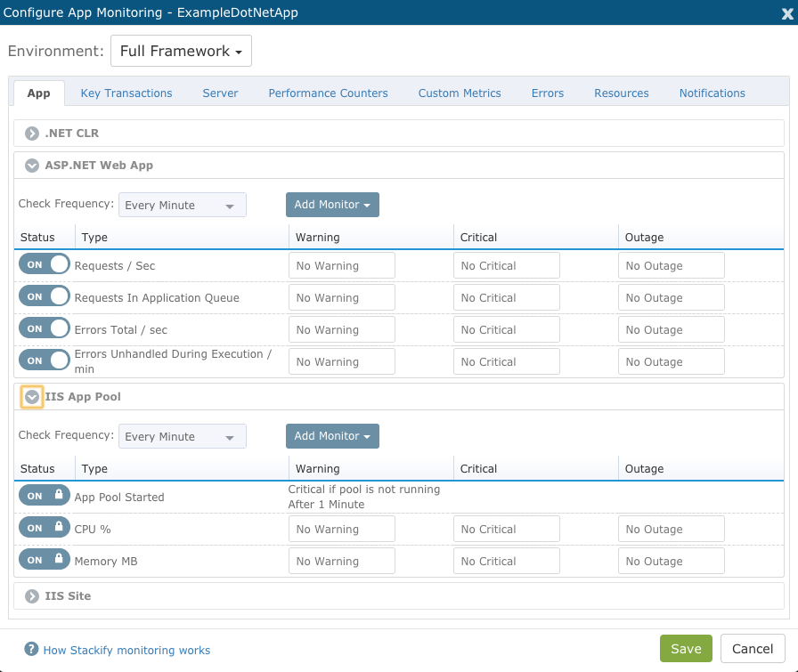The width and height of the screenshot is (798, 672).
Task: Click the 'CPU %' type label
Action: click(93, 529)
